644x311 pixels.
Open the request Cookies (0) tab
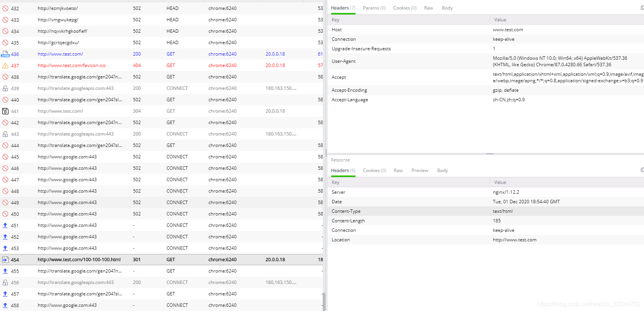point(405,8)
